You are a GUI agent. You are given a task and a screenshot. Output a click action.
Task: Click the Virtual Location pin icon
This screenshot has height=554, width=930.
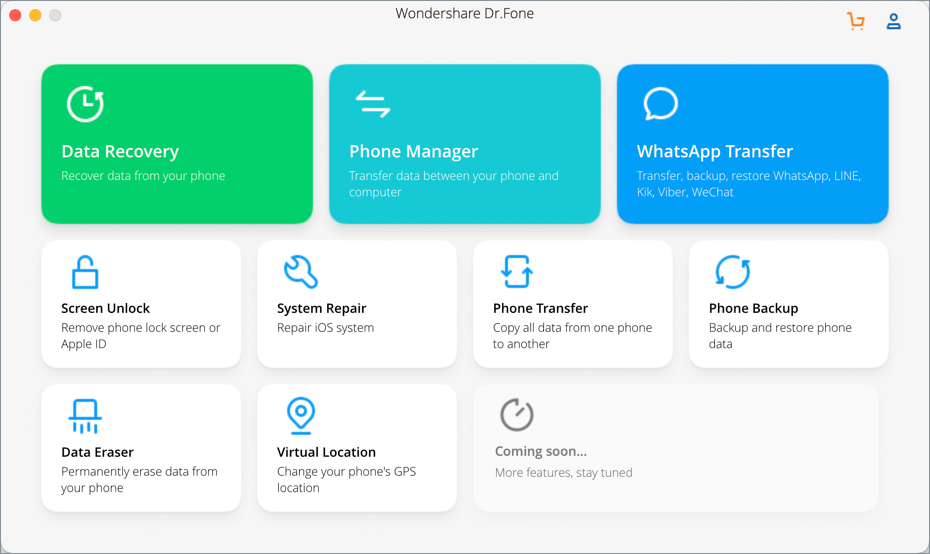[301, 415]
